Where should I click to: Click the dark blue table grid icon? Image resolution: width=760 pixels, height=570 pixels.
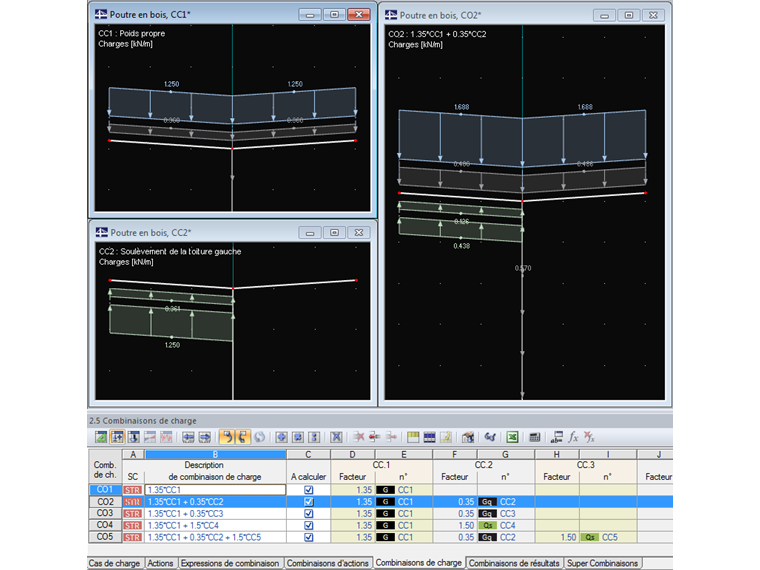(x=429, y=437)
